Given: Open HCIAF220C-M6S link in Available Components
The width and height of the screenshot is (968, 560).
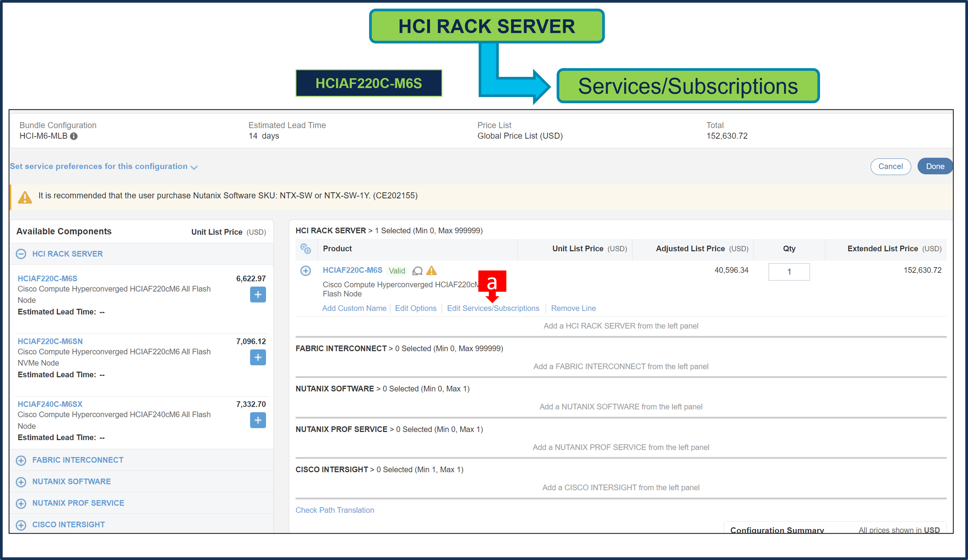Looking at the screenshot, I should (47, 279).
